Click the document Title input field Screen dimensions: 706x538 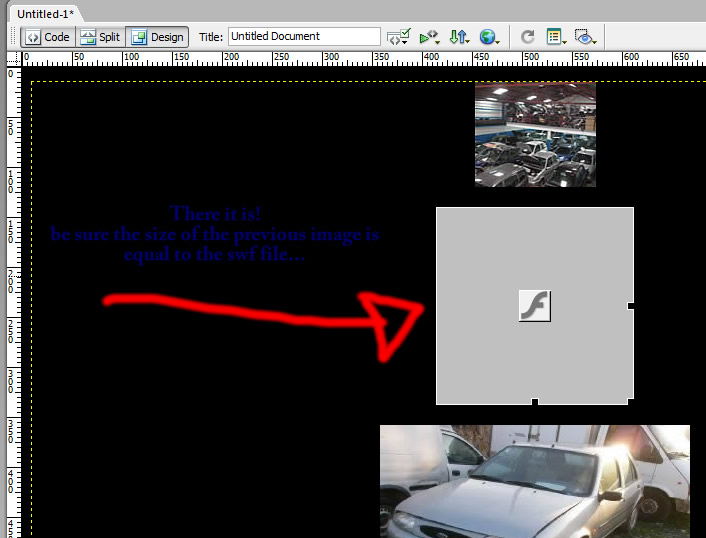pyautogui.click(x=304, y=37)
